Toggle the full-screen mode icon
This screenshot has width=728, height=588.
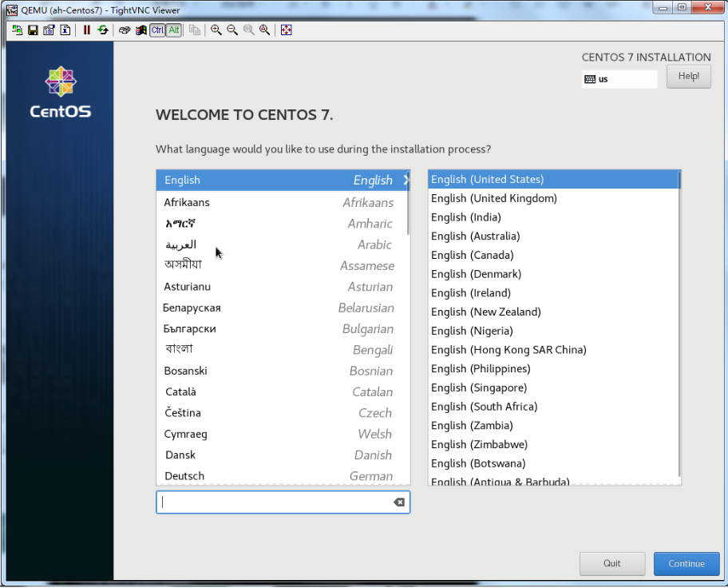pyautogui.click(x=287, y=30)
